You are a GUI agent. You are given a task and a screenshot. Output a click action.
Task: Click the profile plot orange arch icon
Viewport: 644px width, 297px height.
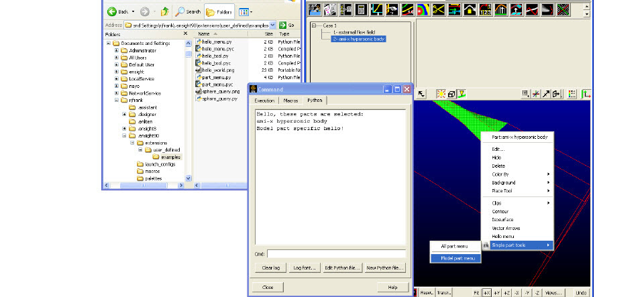500,9
